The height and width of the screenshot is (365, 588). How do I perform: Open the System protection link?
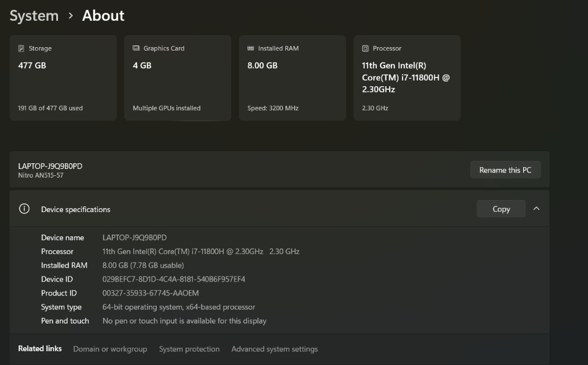[189, 349]
